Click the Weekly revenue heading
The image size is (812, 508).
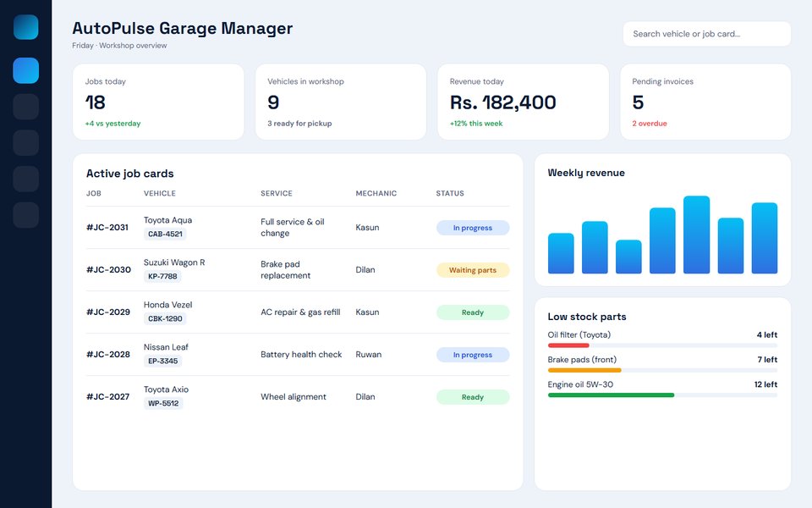tap(586, 173)
